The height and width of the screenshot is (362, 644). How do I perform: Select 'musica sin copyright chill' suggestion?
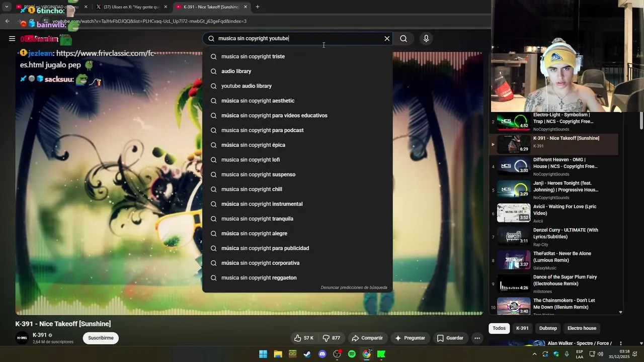tap(297, 189)
